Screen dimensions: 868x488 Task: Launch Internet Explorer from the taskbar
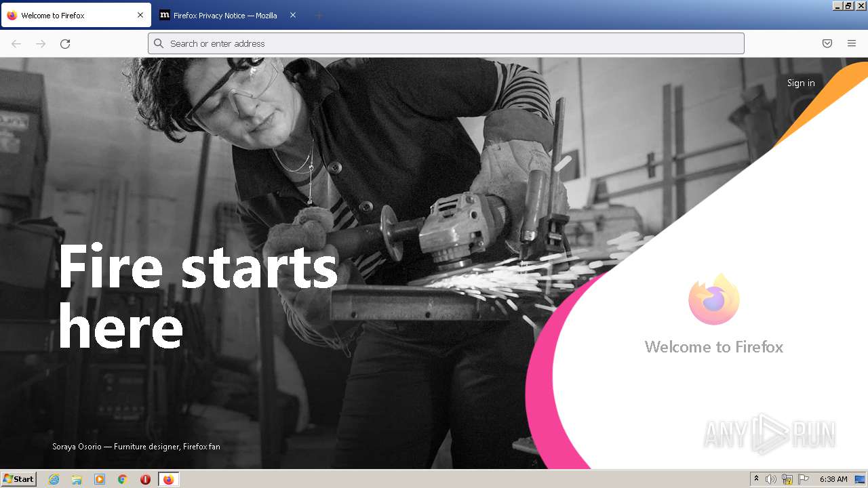pos(54,479)
